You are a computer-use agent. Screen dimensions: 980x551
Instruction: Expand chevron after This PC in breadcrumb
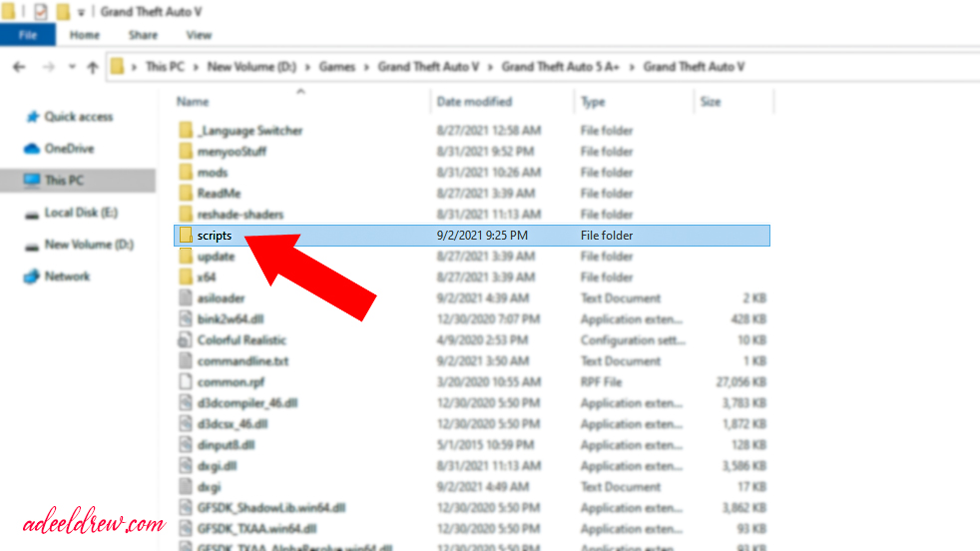[x=196, y=67]
